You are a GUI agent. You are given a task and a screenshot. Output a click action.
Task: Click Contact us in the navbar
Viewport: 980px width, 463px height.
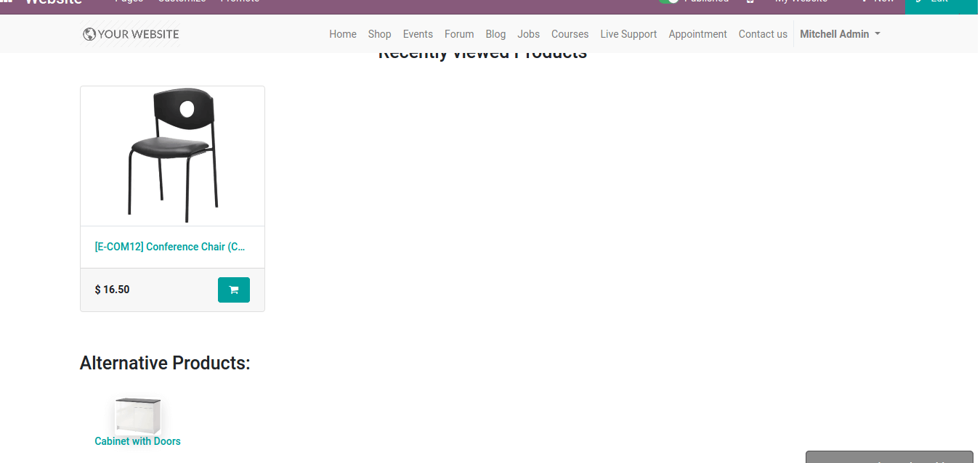pyautogui.click(x=763, y=34)
